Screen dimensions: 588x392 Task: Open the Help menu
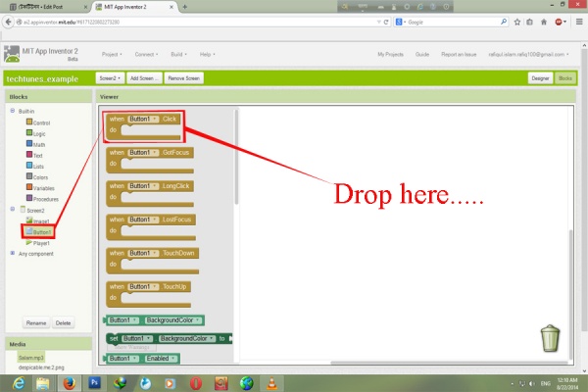[208, 55]
